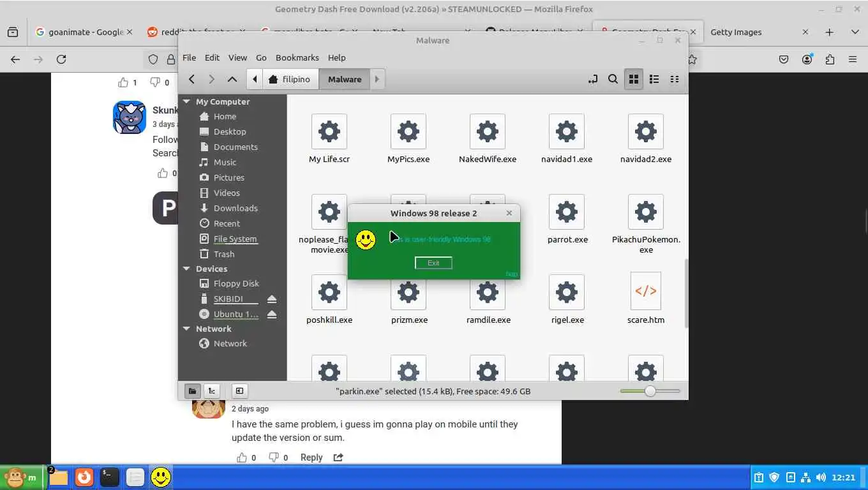Open the terminal from the taskbar
Screen dimensions: 868x490
point(109,477)
